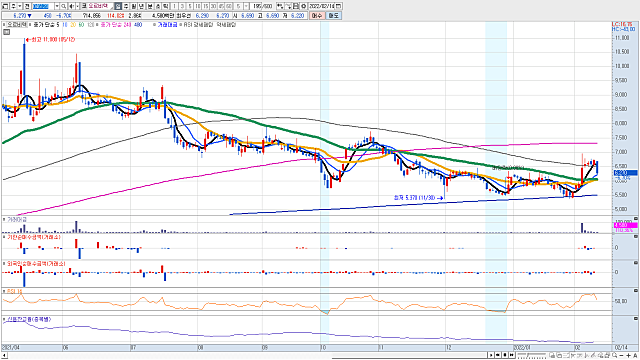
Task: Click the save chart diskette icon
Action: [296, 6]
